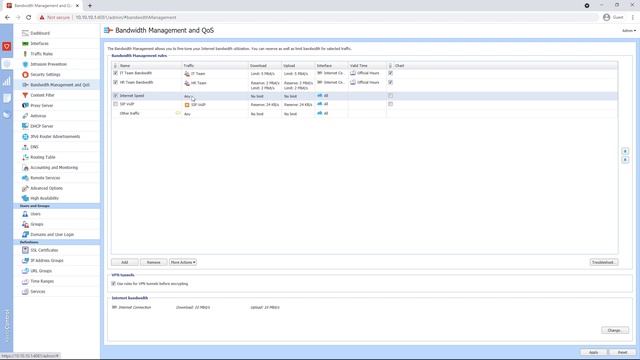
Task: Open Security Settings icon
Action: (x=25, y=75)
